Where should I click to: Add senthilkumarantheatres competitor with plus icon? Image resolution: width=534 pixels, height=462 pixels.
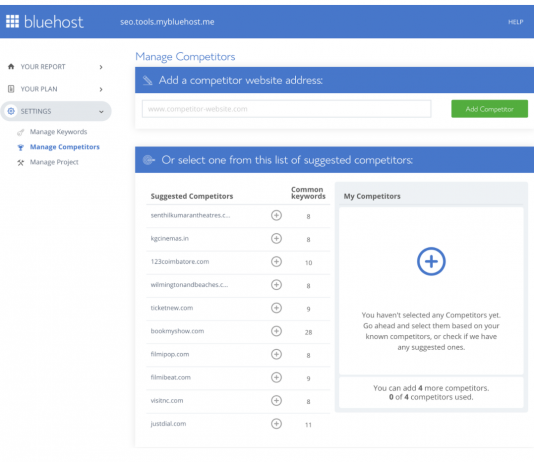(276, 215)
